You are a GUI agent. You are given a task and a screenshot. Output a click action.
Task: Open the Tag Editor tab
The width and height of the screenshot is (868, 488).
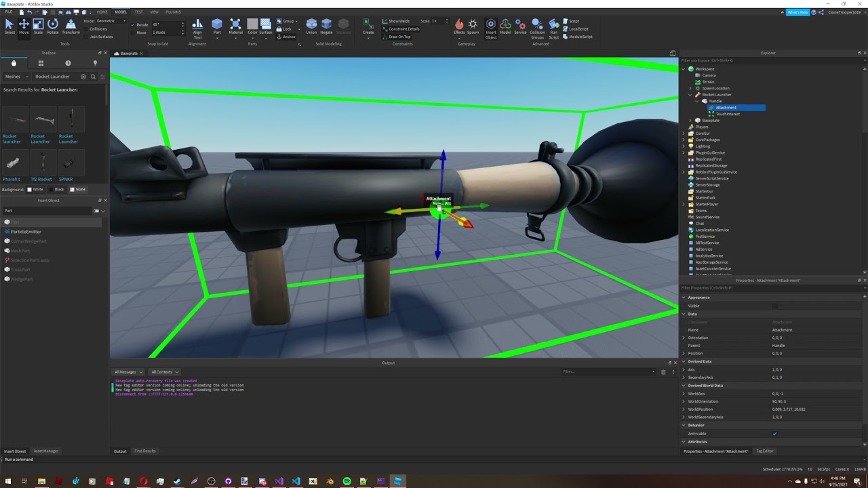point(764,451)
